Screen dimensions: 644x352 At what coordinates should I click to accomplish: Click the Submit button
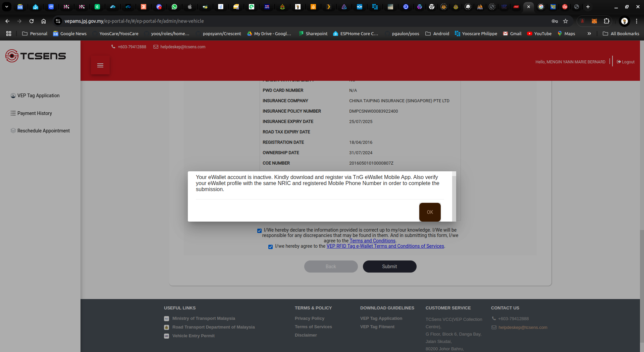[389, 267]
